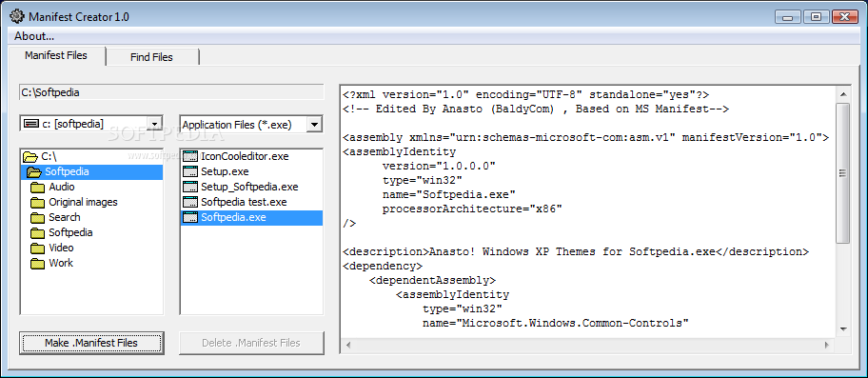Click the manifest preview scroll down arrow

[x=842, y=328]
